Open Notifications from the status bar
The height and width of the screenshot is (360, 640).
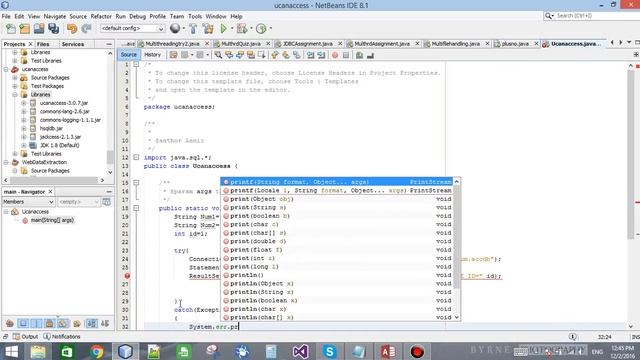tap(62, 337)
